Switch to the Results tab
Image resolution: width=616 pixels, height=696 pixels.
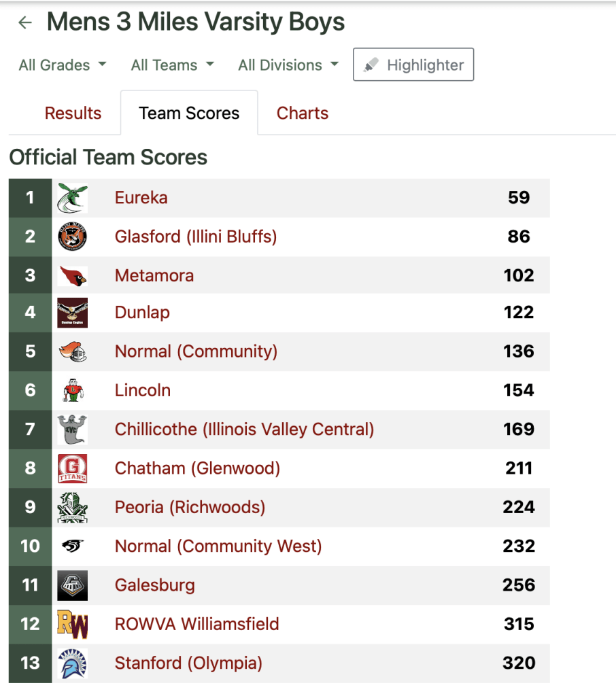click(x=73, y=114)
